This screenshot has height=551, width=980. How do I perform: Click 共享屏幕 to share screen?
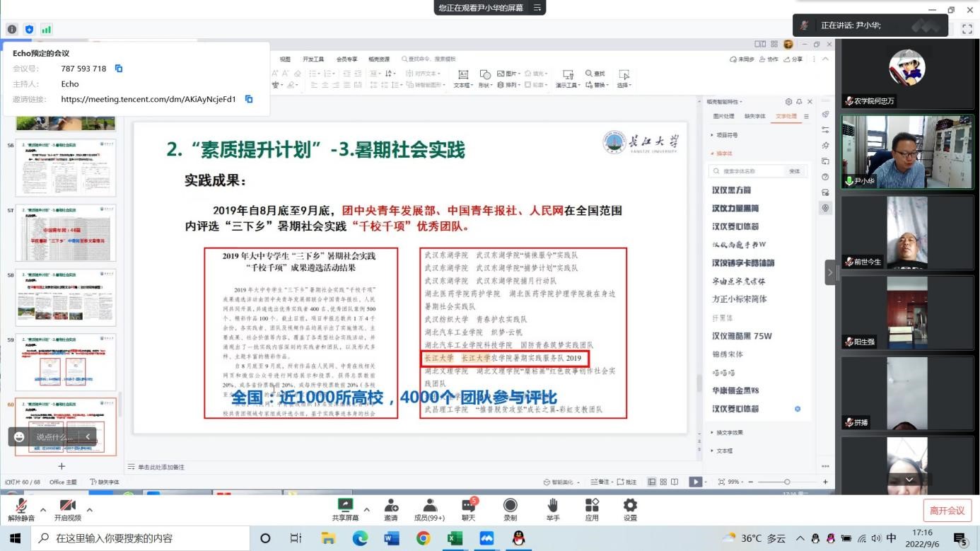coord(345,510)
